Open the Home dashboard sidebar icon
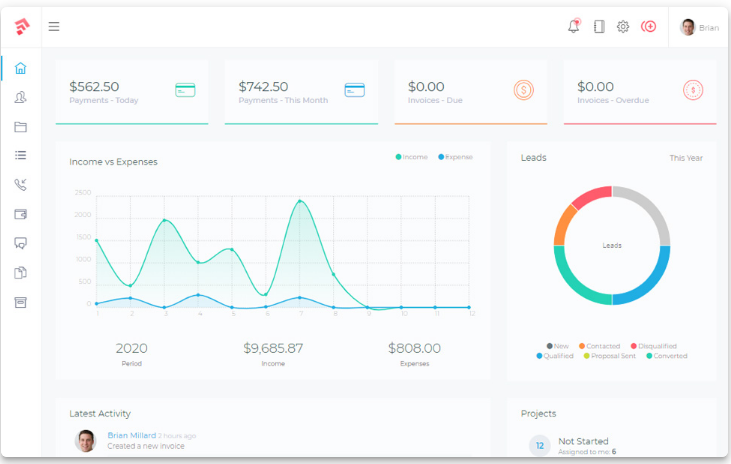The image size is (731, 464). pos(20,69)
